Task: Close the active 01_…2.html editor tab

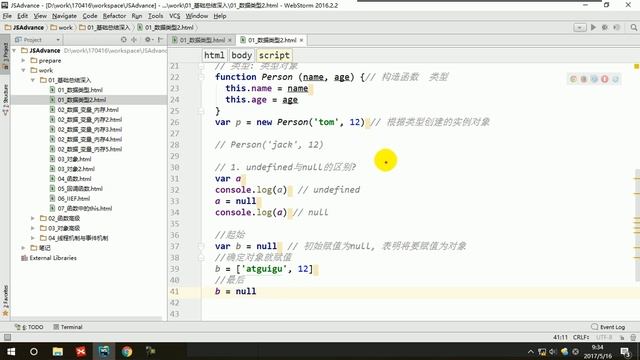Action: pyautogui.click(x=302, y=40)
